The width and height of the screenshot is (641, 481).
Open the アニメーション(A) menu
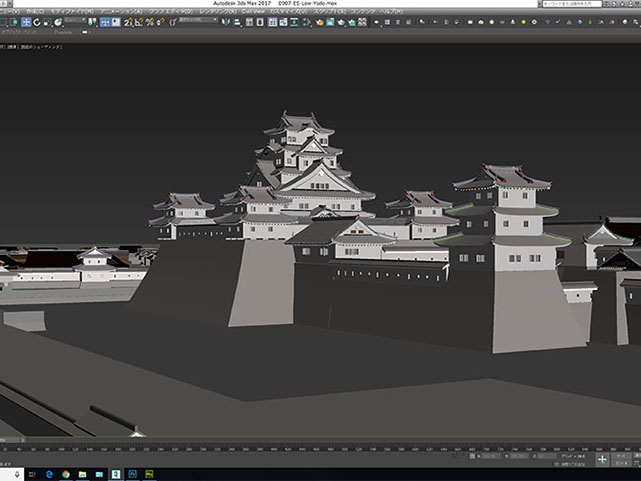click(x=121, y=11)
